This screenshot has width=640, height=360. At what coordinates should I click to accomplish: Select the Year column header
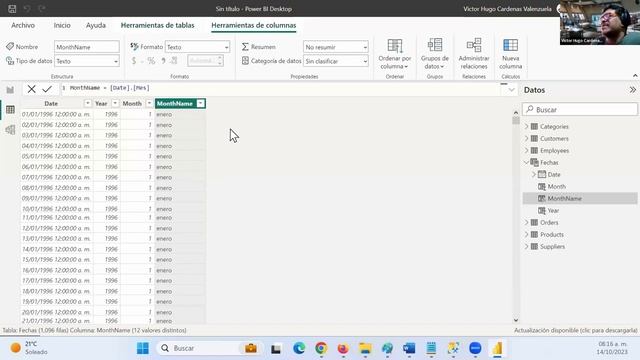click(x=101, y=104)
